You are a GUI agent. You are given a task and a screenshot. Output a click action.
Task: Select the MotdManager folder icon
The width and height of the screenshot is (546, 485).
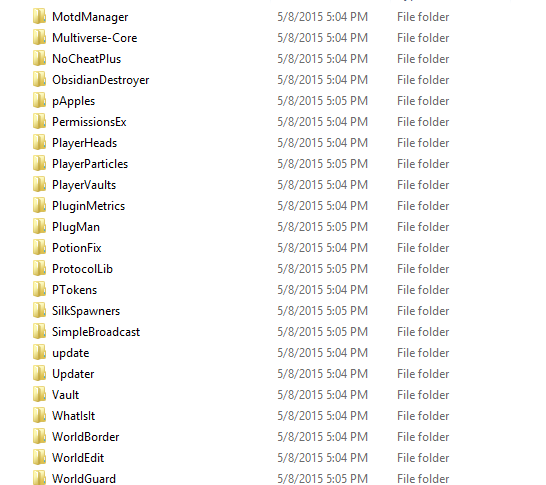pos(39,17)
